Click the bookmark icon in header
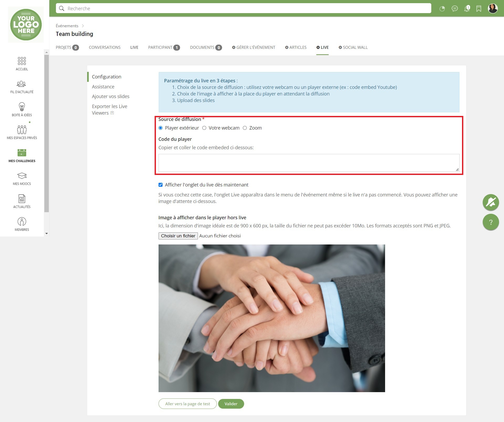Image resolution: width=504 pixels, height=422 pixels. coord(479,9)
